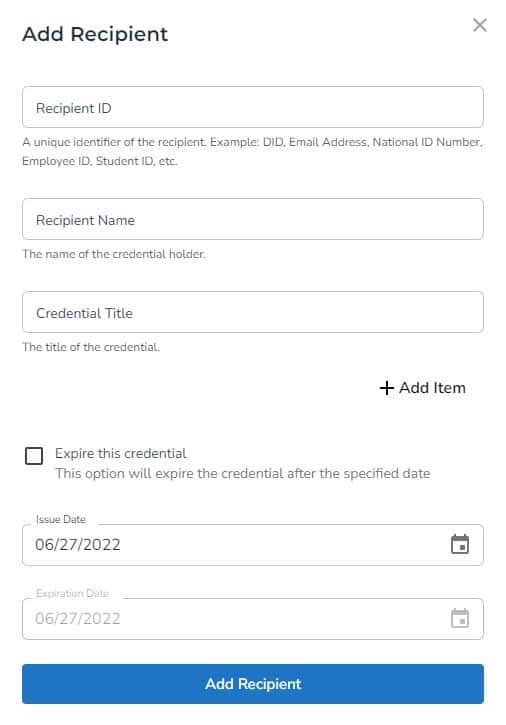Click the greyed-out Expiration Date field
The height and width of the screenshot is (725, 506).
point(253,619)
